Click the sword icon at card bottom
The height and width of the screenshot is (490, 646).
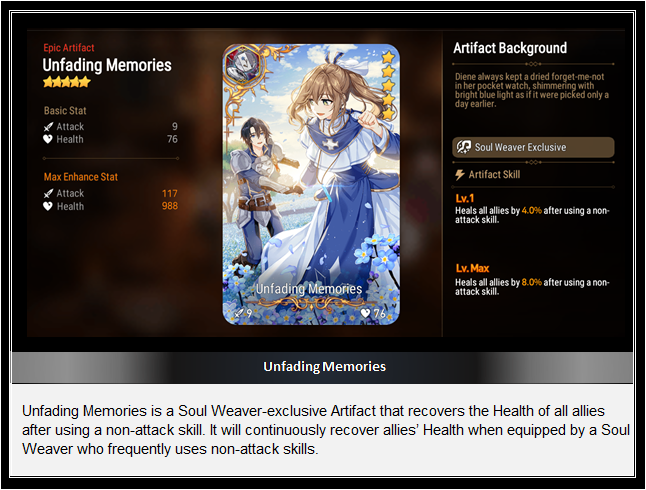[239, 314]
